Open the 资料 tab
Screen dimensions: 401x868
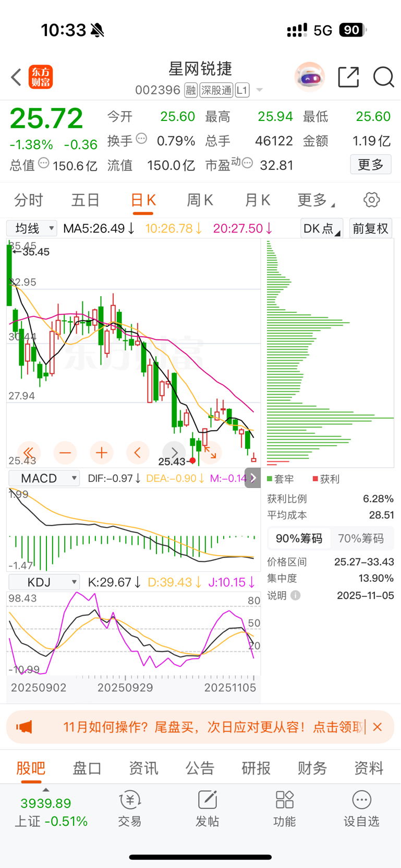pyautogui.click(x=369, y=768)
